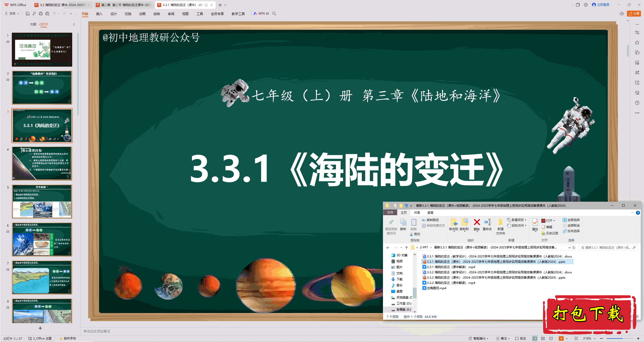Select slide 5 thumbnail 学生活动一
644x342 pixels.
[42, 201]
